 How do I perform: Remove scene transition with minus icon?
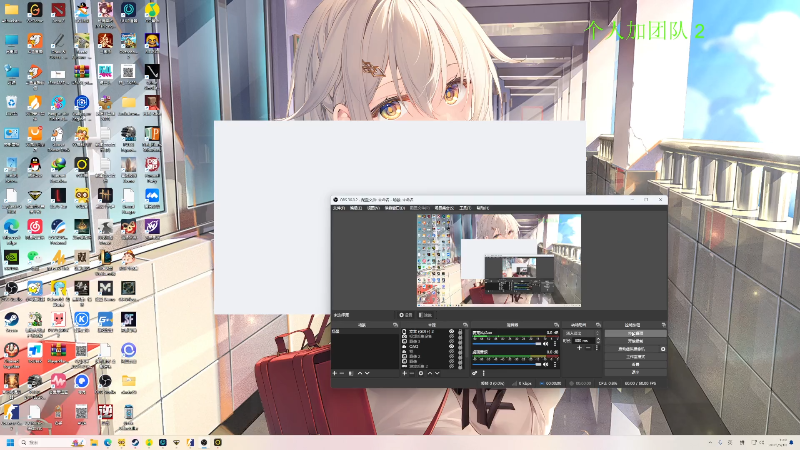(588, 347)
